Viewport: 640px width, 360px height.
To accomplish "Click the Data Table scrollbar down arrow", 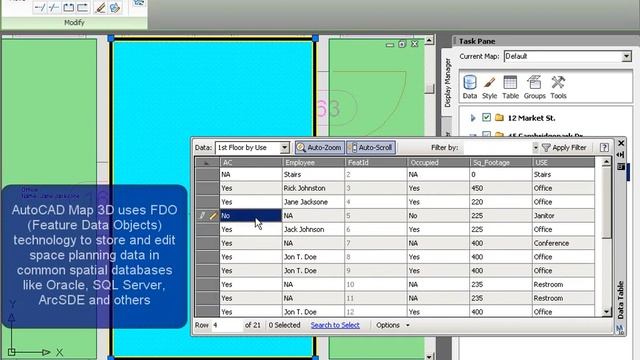I will point(606,312).
